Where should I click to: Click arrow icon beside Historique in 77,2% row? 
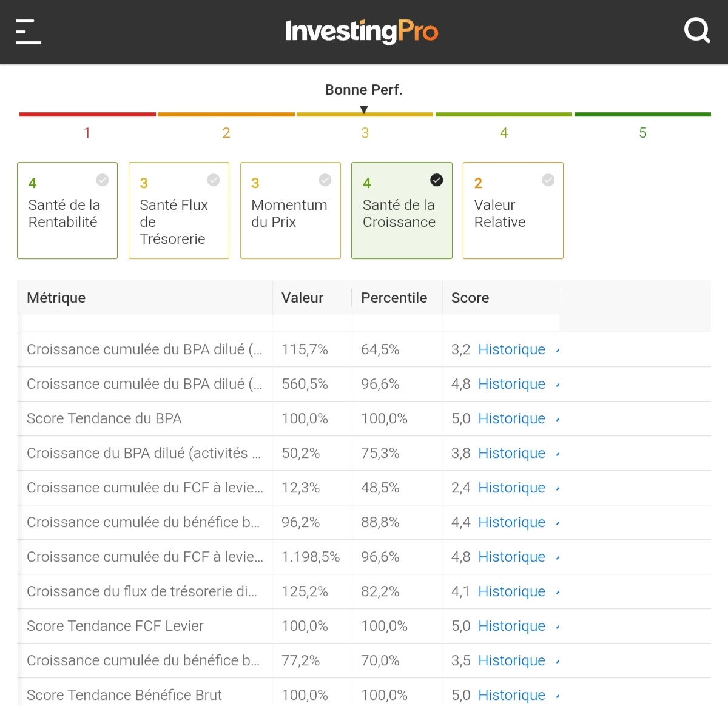(x=558, y=662)
